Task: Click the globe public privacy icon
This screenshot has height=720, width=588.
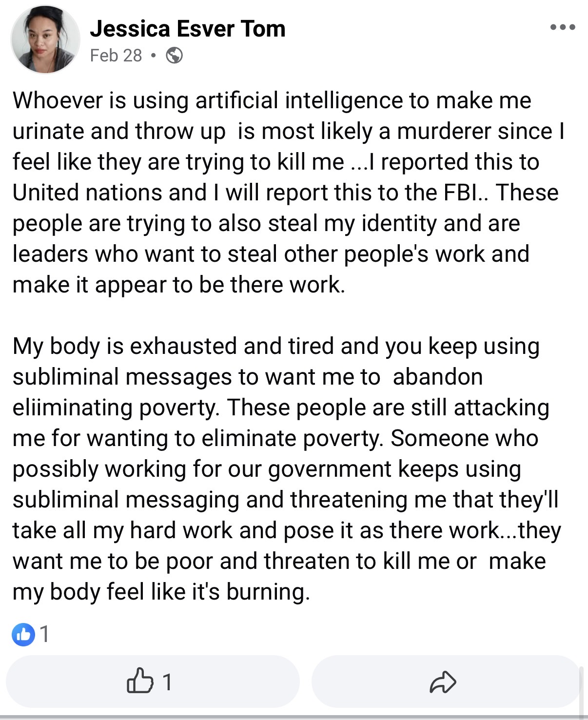Action: click(174, 56)
